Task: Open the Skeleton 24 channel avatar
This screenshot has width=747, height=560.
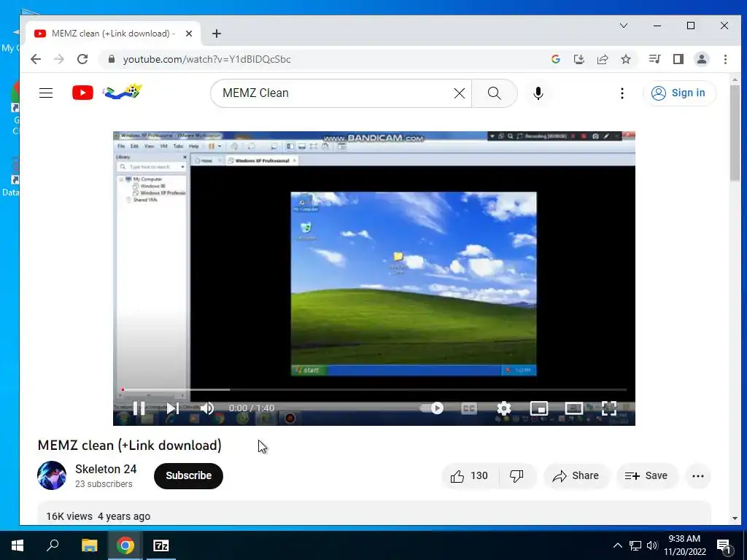Action: point(52,475)
